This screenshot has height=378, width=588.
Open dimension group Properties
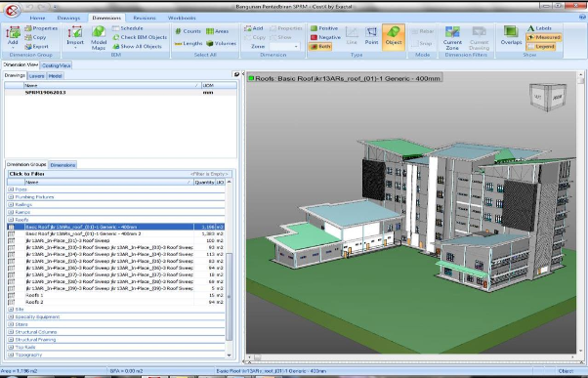[x=41, y=28]
